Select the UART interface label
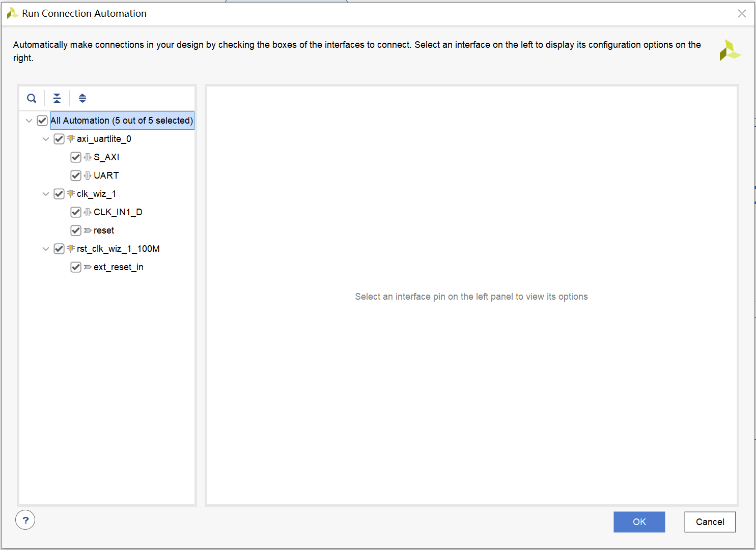This screenshot has width=756, height=550. (106, 176)
